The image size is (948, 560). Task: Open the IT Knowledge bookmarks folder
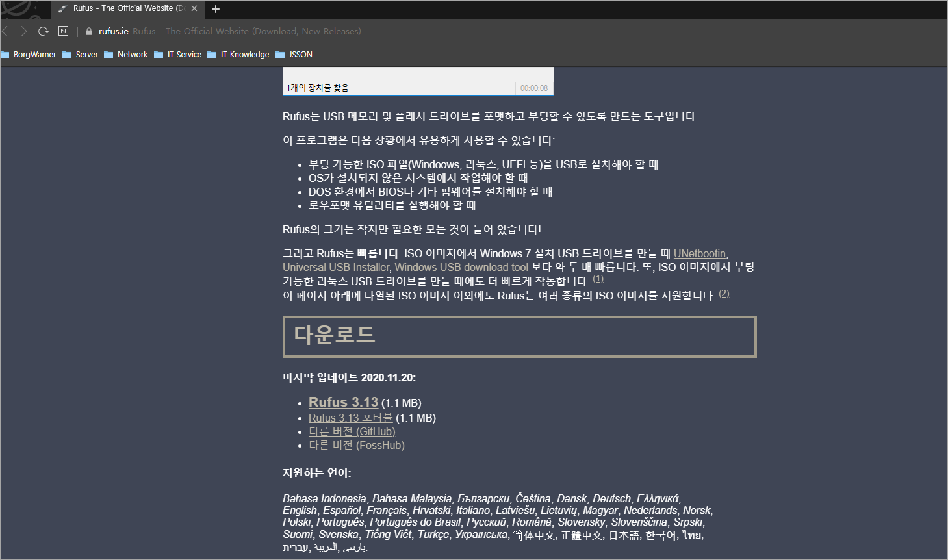pos(238,55)
